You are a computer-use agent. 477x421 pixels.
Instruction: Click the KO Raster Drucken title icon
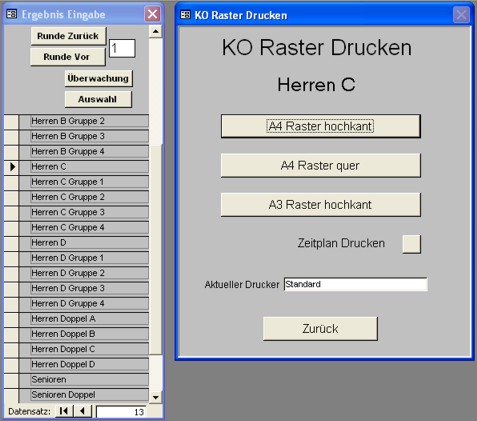185,15
